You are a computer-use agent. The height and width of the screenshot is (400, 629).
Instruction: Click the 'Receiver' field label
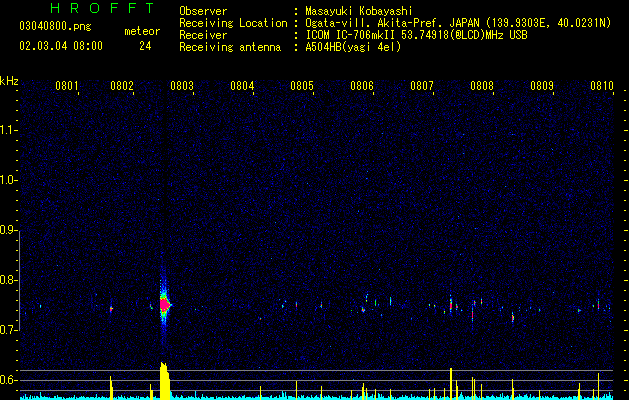[x=203, y=35]
